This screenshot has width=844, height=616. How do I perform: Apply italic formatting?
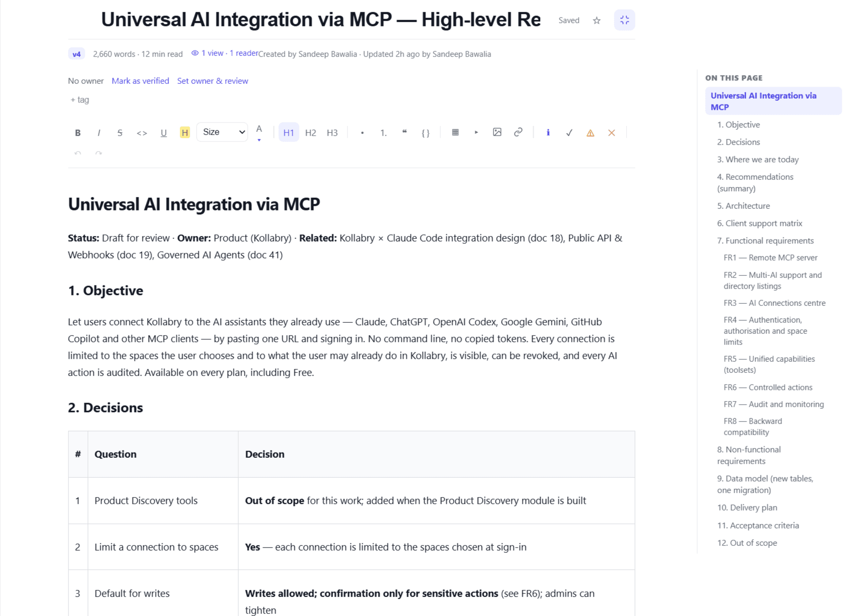tap(99, 133)
